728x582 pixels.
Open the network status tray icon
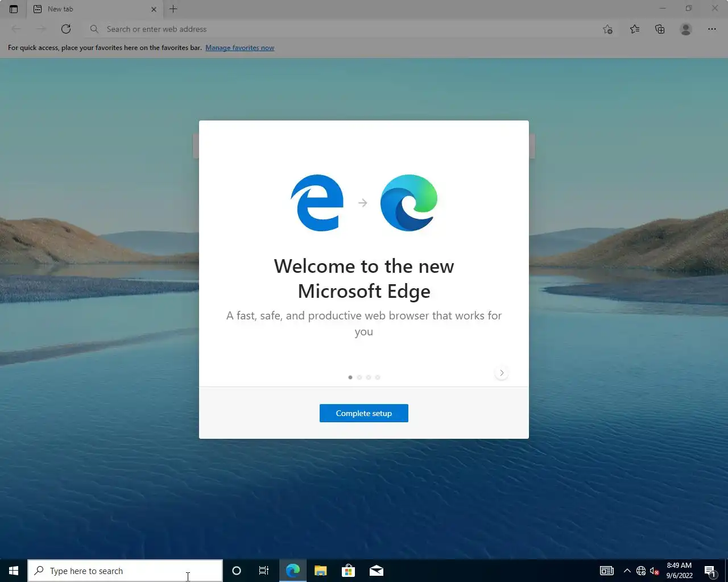641,571
